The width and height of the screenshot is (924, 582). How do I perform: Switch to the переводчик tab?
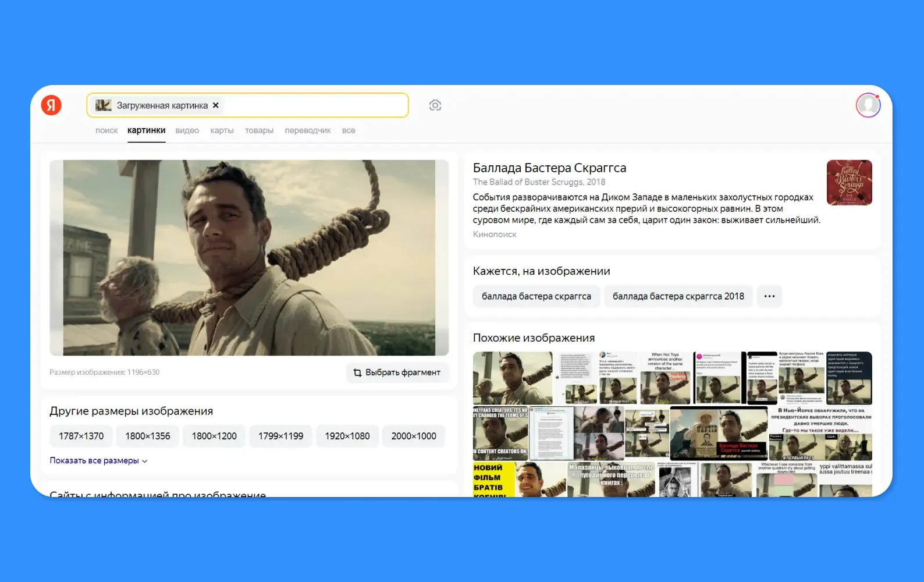[308, 130]
